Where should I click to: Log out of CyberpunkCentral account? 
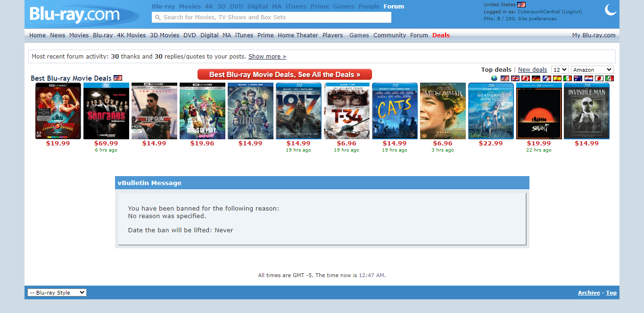[x=572, y=12]
